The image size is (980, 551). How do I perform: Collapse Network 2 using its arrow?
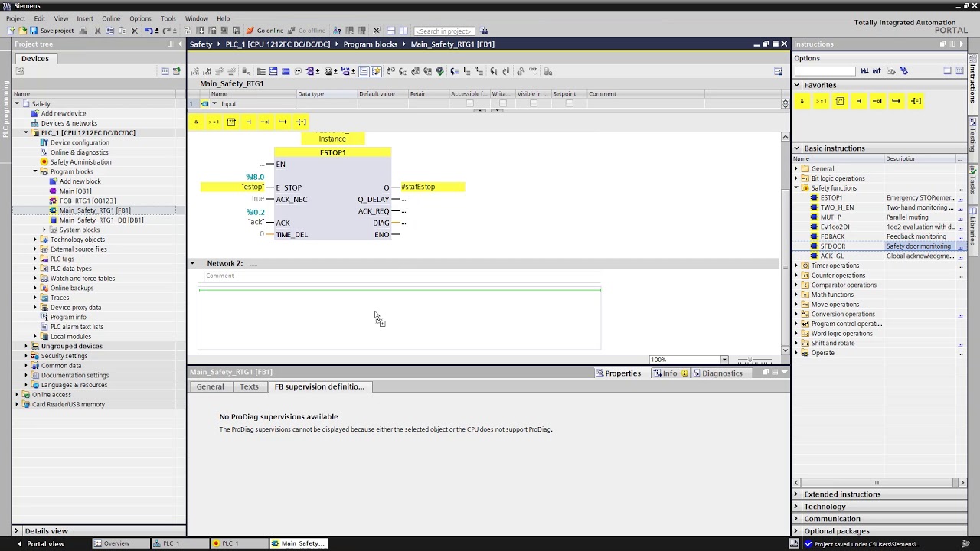[192, 263]
